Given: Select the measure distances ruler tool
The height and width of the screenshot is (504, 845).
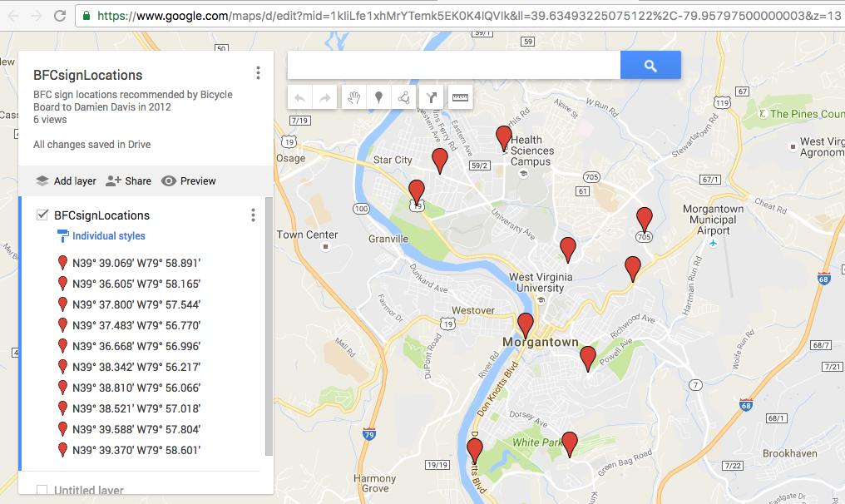Looking at the screenshot, I should tap(460, 97).
